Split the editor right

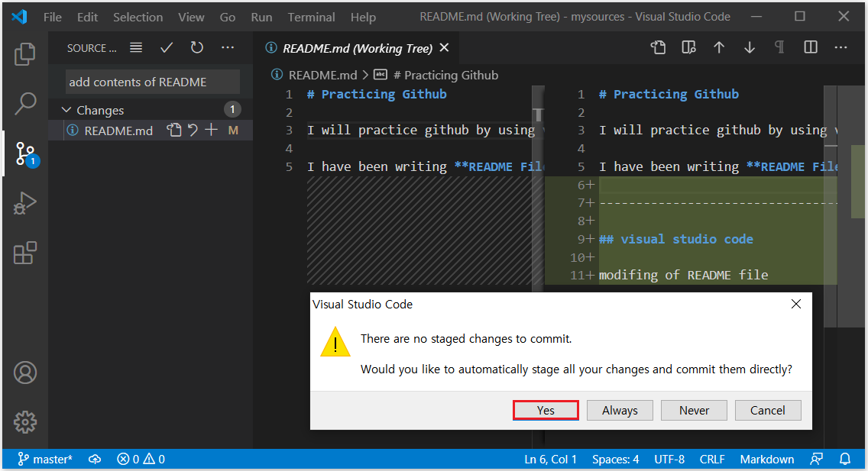pyautogui.click(x=811, y=47)
